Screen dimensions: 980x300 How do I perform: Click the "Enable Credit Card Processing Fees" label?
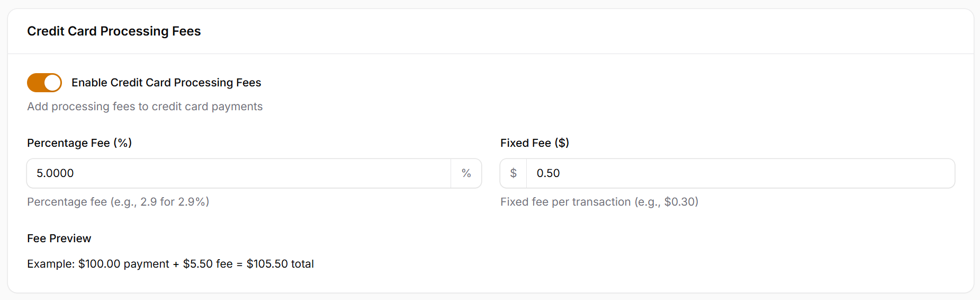coord(166,83)
